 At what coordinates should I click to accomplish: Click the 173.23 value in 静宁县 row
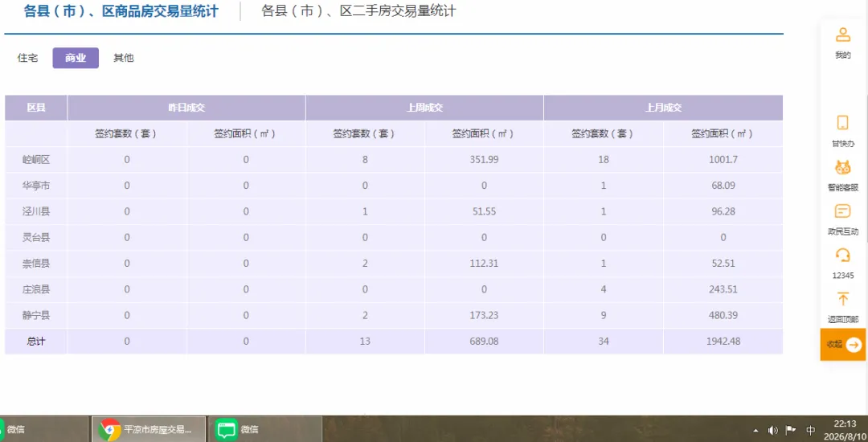[x=484, y=315]
